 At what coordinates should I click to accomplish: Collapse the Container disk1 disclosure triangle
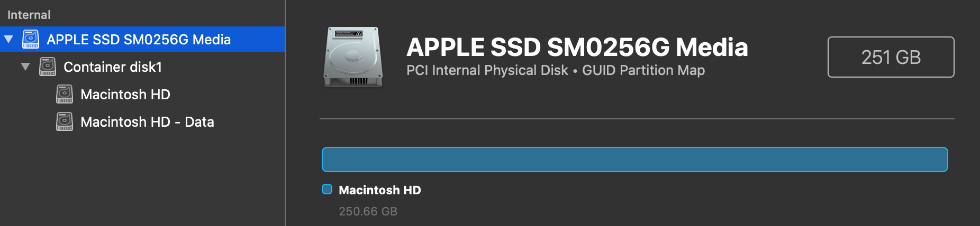tap(25, 67)
